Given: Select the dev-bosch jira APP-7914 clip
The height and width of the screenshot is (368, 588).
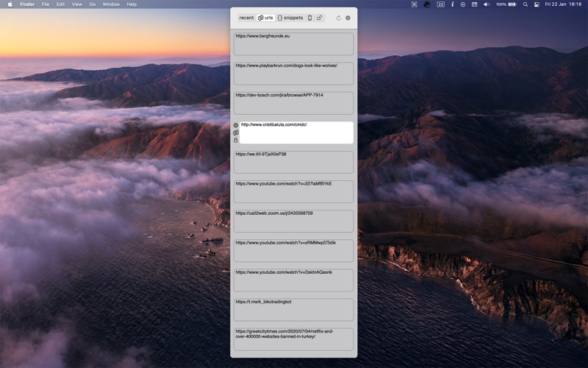Looking at the screenshot, I should (293, 103).
